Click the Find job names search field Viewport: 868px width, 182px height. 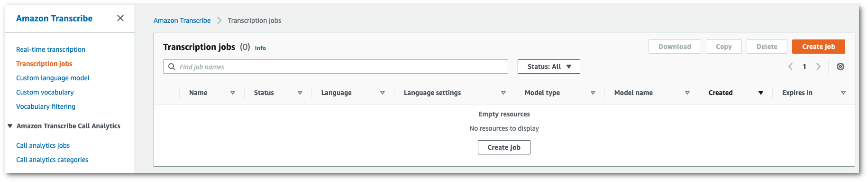tap(336, 67)
